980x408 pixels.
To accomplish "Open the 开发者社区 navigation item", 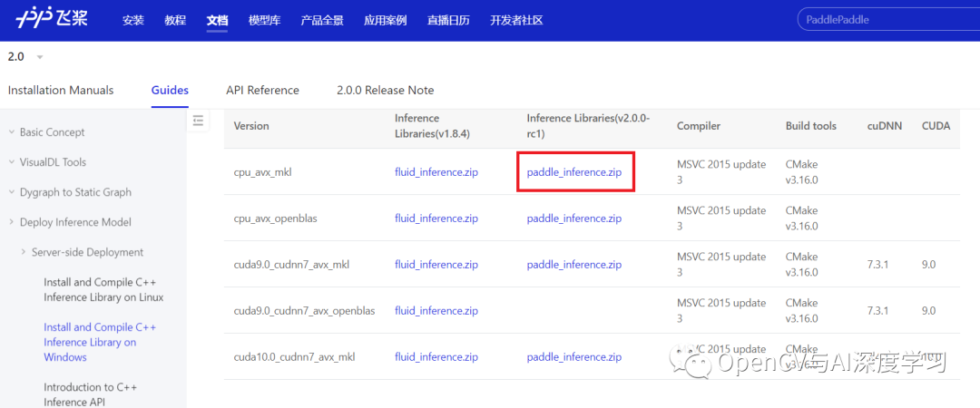I will pos(517,20).
